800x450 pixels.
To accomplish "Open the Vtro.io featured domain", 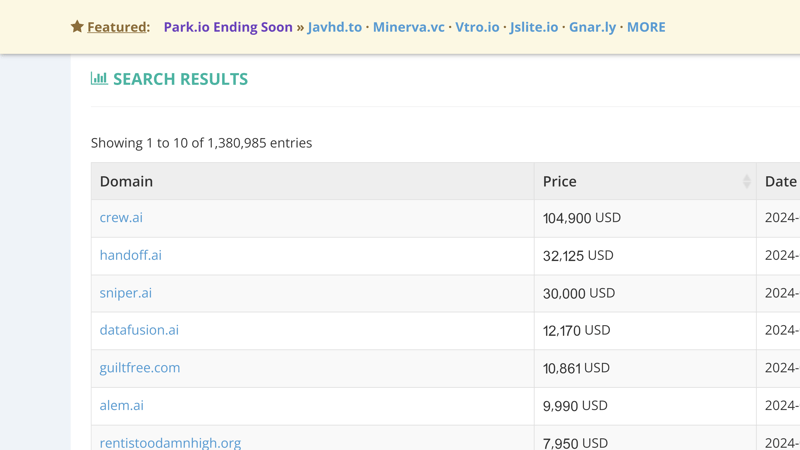I will (477, 27).
